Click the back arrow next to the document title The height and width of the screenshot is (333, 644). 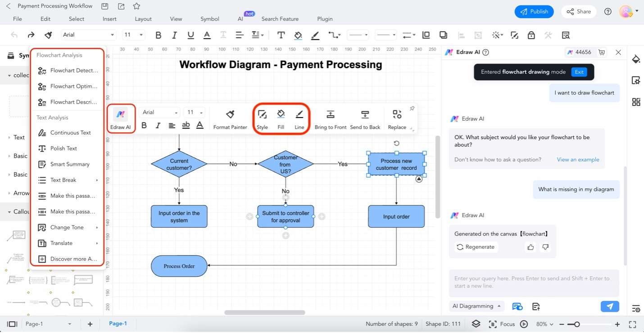8,6
